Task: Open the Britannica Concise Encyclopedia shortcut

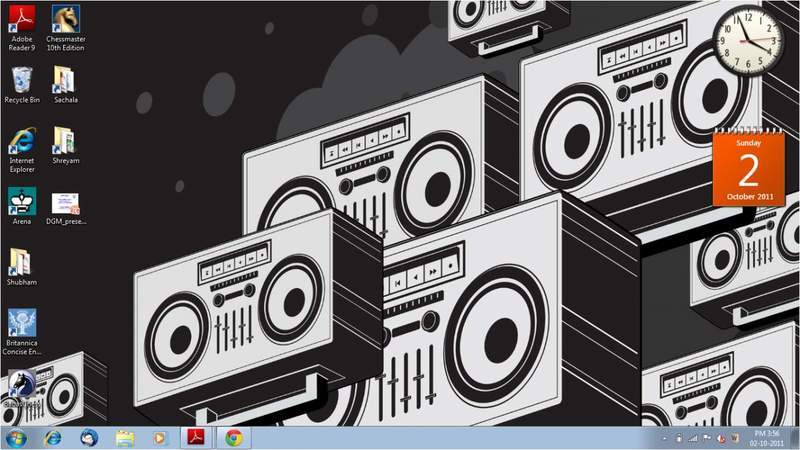Action: [x=22, y=332]
